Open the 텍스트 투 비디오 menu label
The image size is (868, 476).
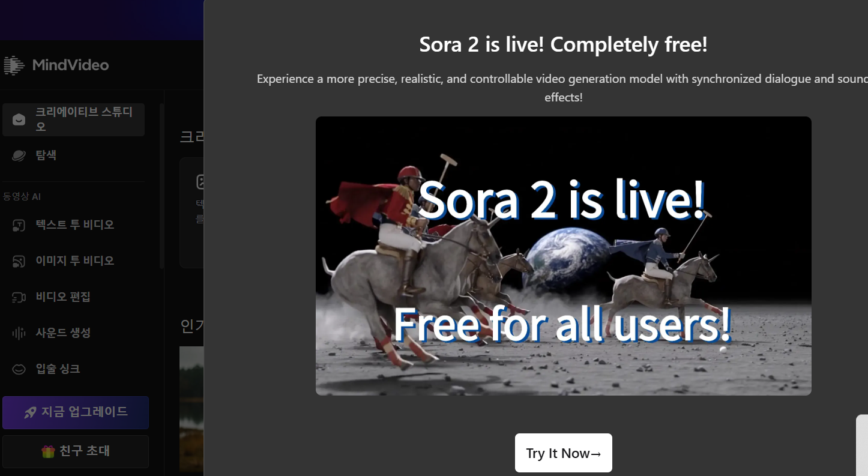click(75, 224)
